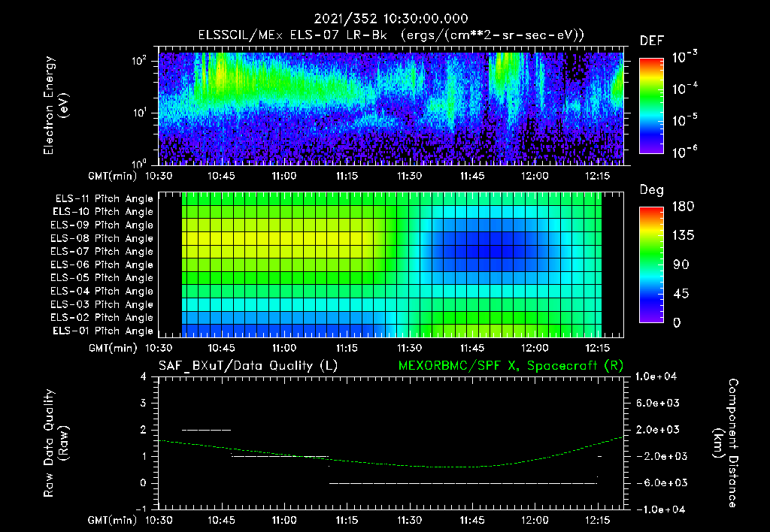Click the -1 tick on Raw Data Quality axis
Screen dimensions: 770x532
pyautogui.click(x=141, y=509)
